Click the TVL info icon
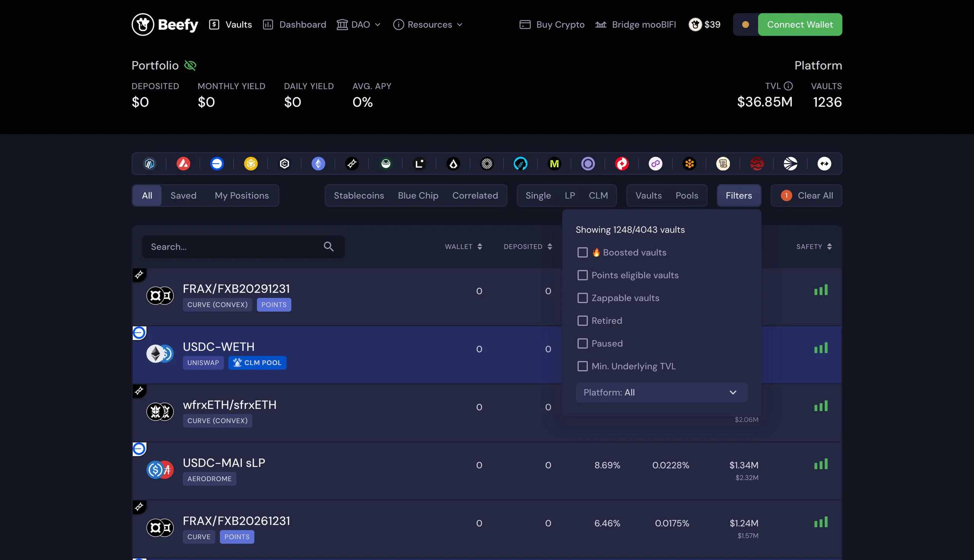Screen dimensions: 974x560 pos(788,86)
